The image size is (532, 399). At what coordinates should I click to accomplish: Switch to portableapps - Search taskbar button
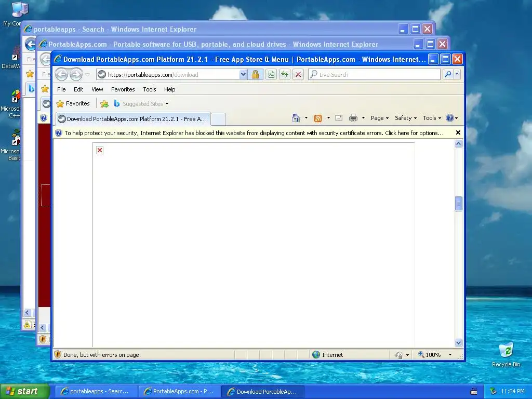click(96, 391)
